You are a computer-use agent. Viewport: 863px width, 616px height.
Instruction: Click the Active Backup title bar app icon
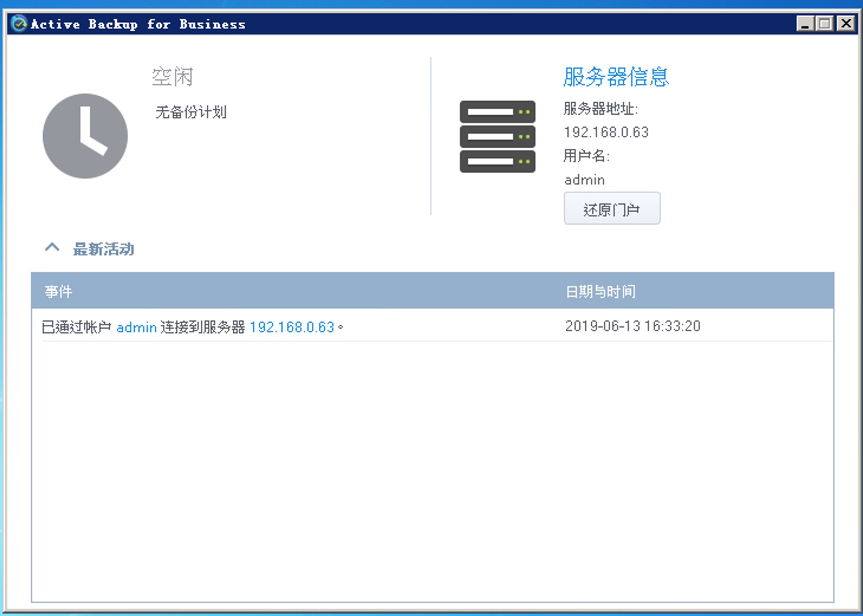(19, 24)
